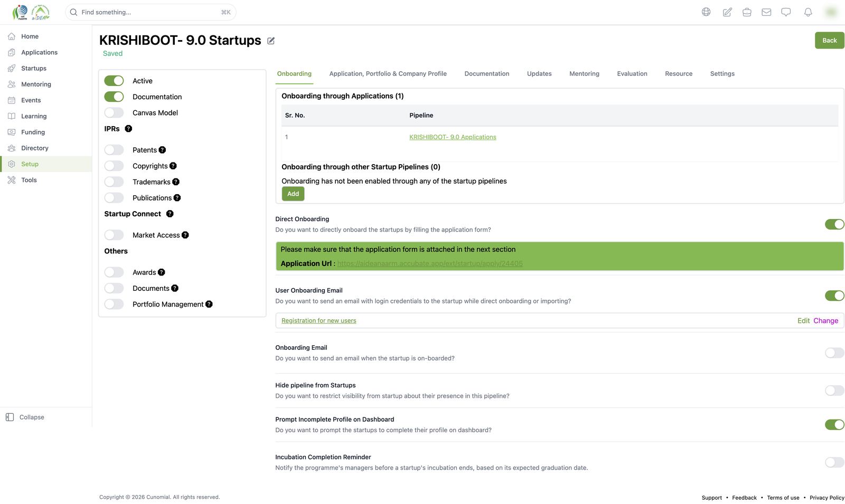
Task: Toggle the Active switch off
Action: [x=114, y=81]
